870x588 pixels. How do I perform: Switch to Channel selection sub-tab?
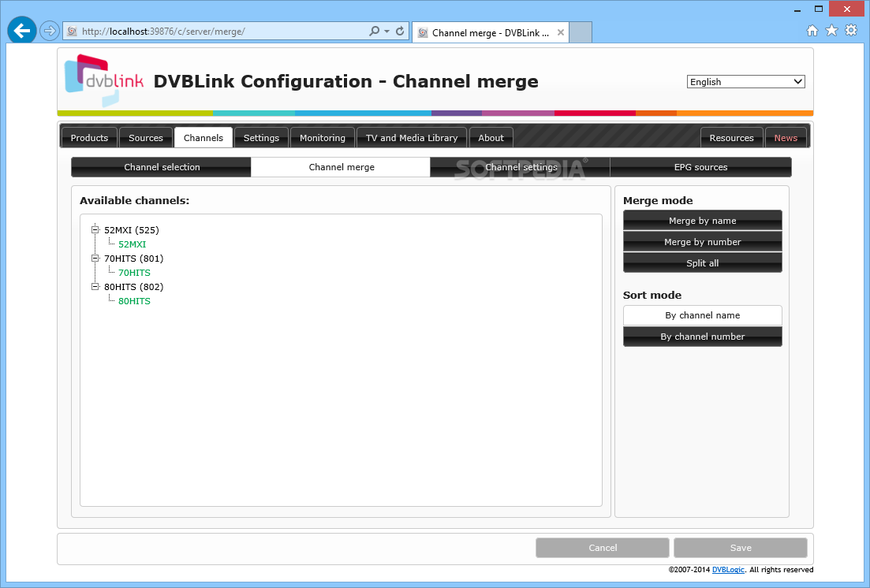point(162,167)
